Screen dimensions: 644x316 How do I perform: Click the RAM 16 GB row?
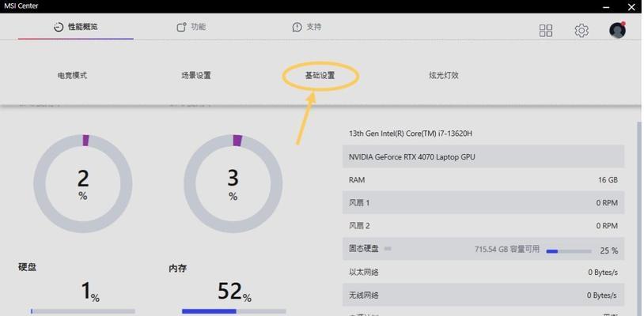(x=483, y=180)
